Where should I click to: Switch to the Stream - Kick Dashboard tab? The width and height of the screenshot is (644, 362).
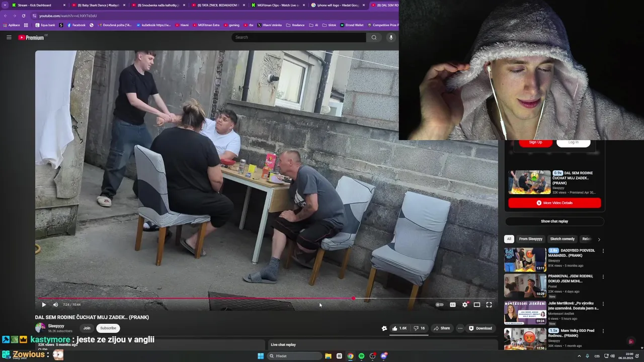[x=38, y=5]
